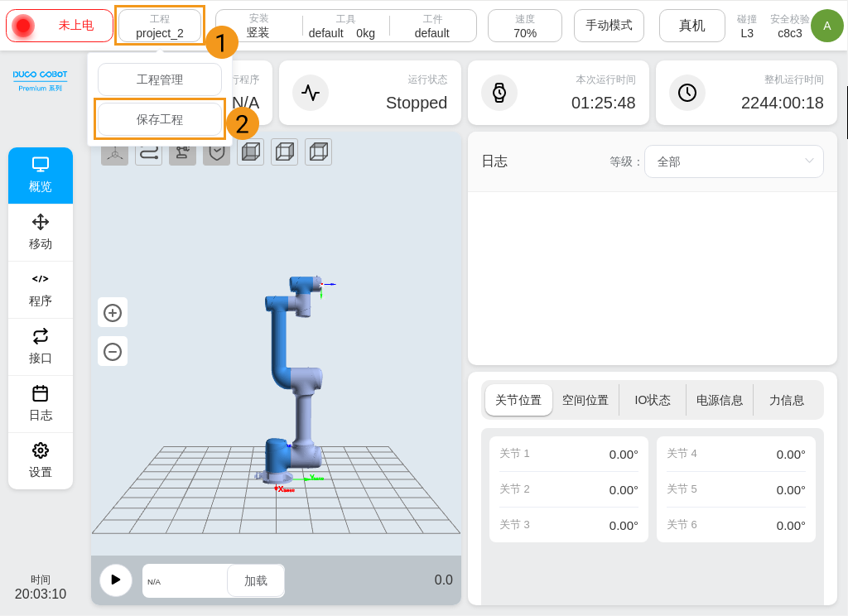Select the side-face cube view icon
848x616 pixels.
[x=285, y=152]
